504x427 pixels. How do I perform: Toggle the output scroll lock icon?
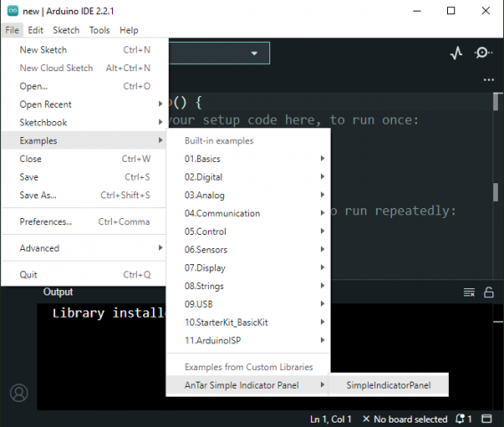pos(489,293)
